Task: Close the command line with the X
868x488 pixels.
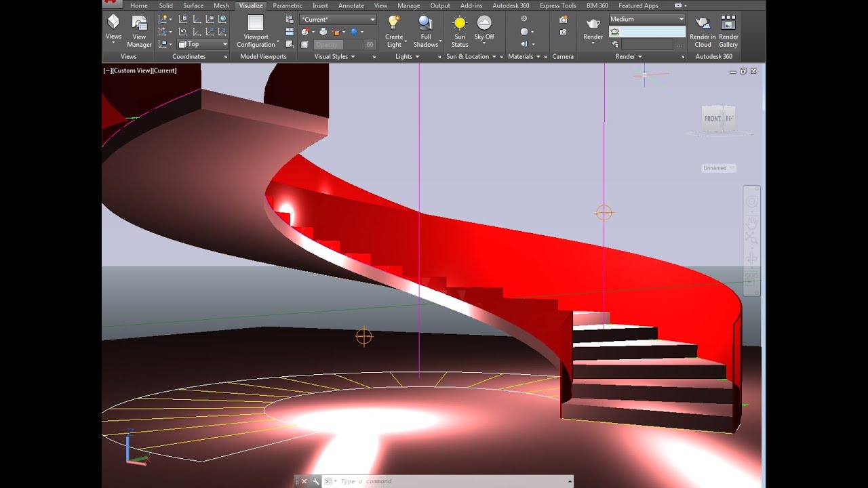Action: point(304,481)
